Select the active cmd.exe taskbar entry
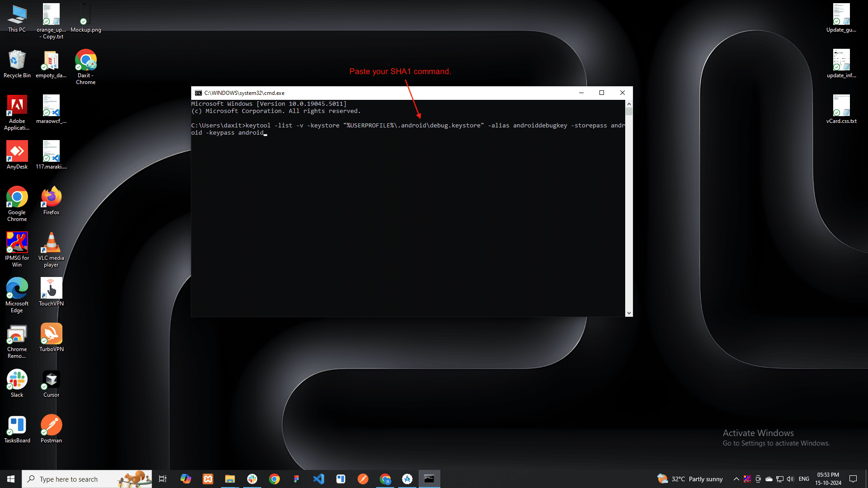Image resolution: width=868 pixels, height=488 pixels. pyautogui.click(x=429, y=479)
